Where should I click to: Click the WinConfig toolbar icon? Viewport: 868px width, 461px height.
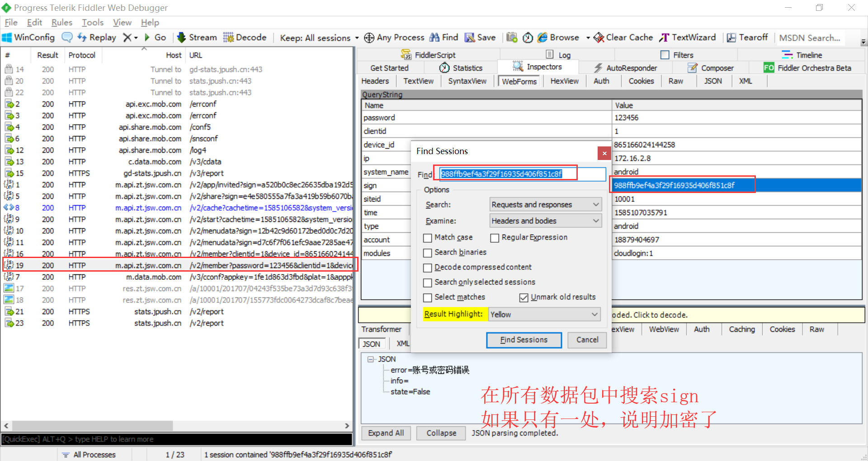tap(7, 38)
